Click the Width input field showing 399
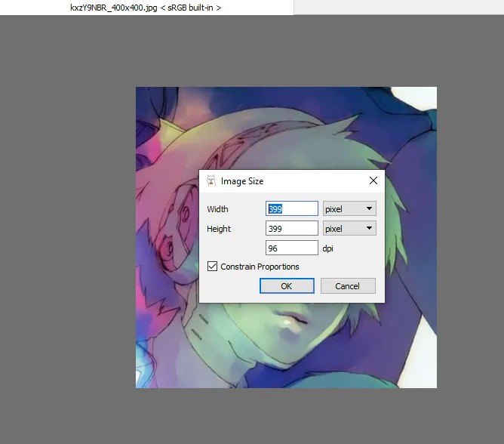The width and height of the screenshot is (504, 444). [x=292, y=209]
